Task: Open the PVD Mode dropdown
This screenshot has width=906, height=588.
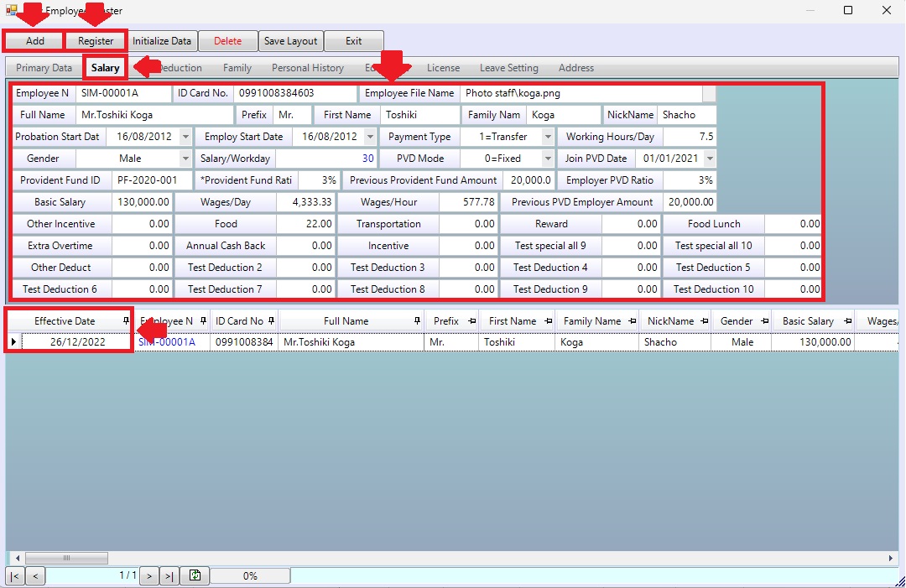Action: click(x=548, y=159)
